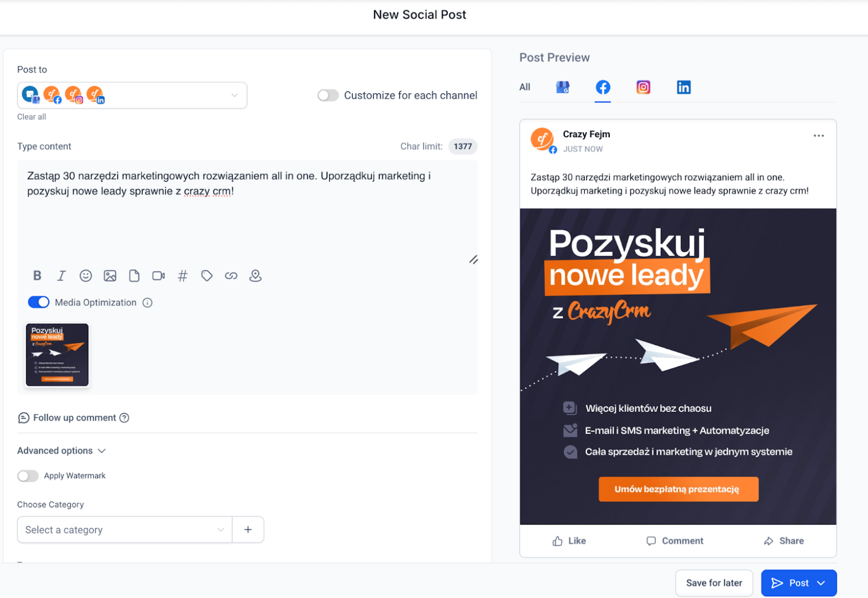Enable the Apply Watermark switch
The height and width of the screenshot is (598, 868).
click(x=28, y=476)
